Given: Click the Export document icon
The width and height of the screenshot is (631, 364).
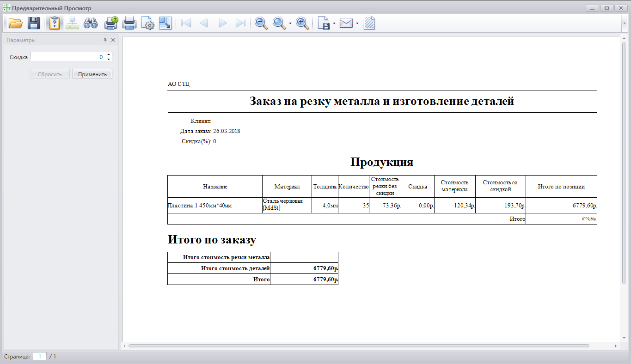Looking at the screenshot, I should 324,23.
